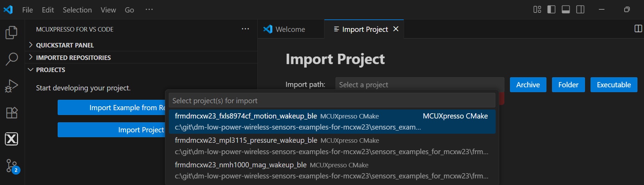Click the Customize Layout icon
Screen dimensions: 644x185
tap(537, 10)
